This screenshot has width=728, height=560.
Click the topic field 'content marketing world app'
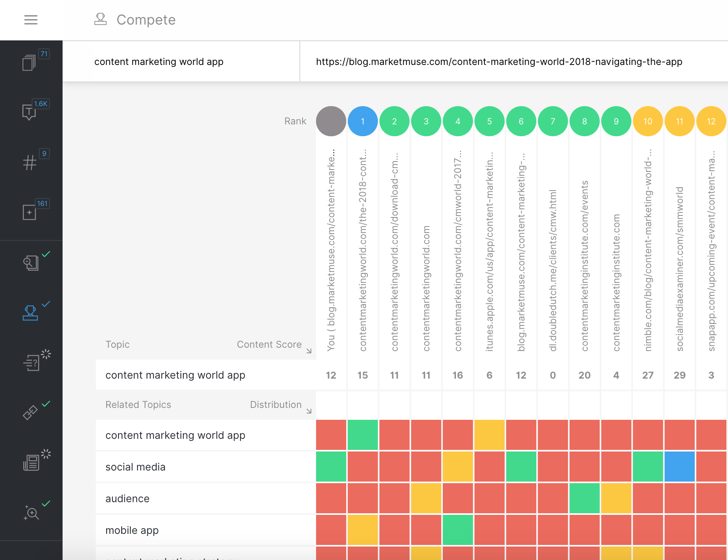(181, 62)
